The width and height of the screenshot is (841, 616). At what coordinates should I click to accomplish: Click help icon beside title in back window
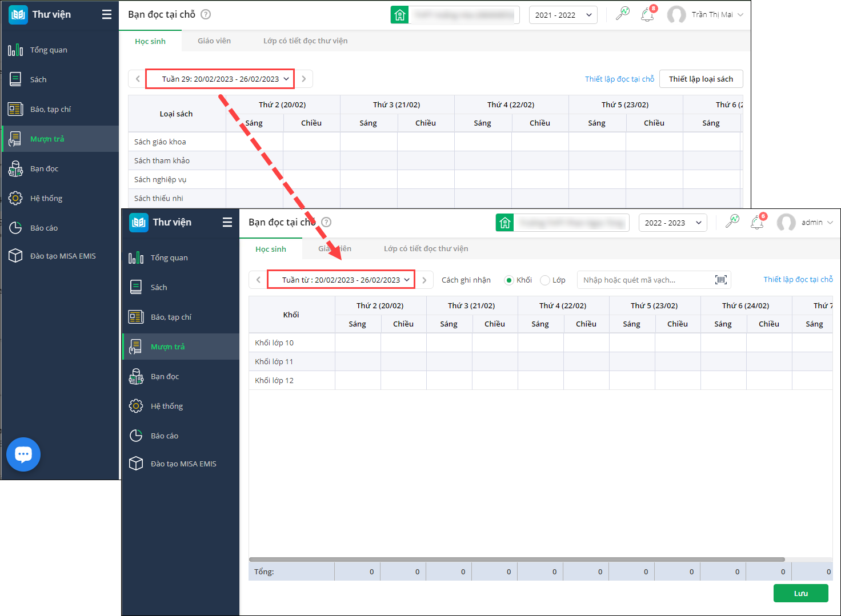coord(206,14)
